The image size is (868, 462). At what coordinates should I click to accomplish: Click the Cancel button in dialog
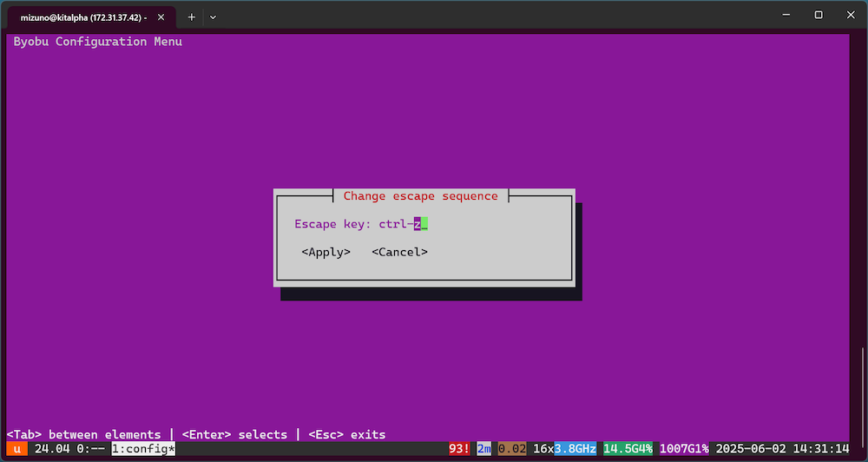click(399, 252)
